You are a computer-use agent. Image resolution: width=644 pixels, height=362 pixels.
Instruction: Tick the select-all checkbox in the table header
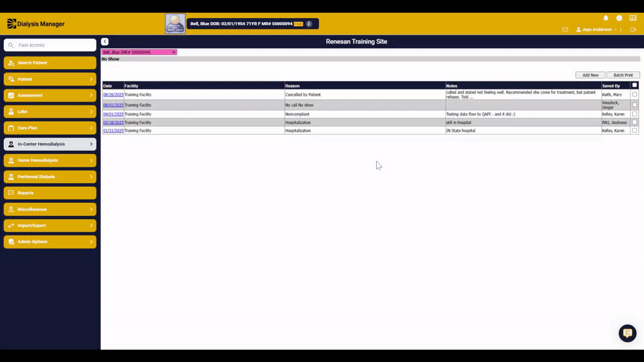tap(635, 85)
